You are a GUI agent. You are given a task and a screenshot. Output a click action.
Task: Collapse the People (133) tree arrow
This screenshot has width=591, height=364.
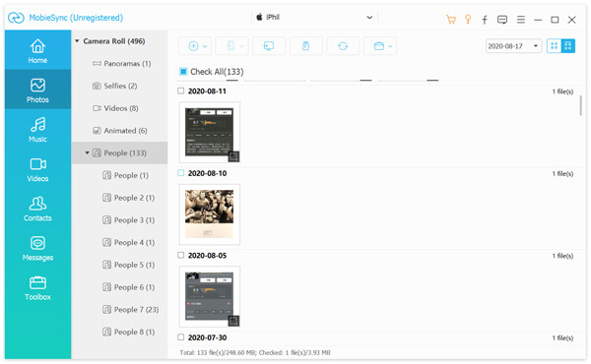click(x=87, y=152)
